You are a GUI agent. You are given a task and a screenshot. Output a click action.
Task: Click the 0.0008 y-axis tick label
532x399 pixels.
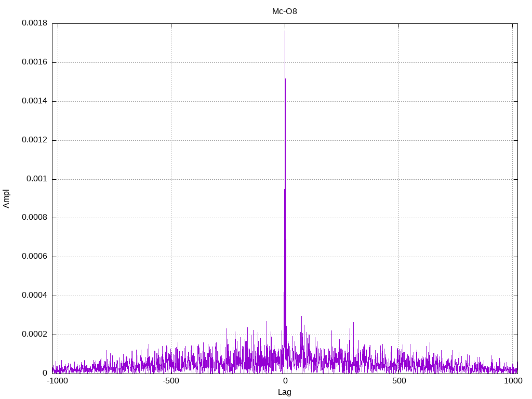(34, 218)
